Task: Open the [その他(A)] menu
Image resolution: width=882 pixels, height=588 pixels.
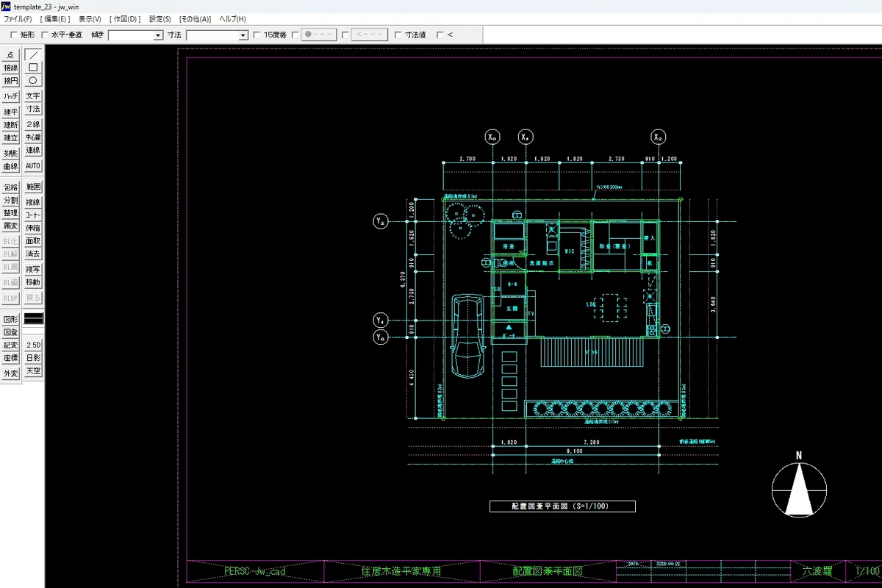Action: pyautogui.click(x=195, y=18)
